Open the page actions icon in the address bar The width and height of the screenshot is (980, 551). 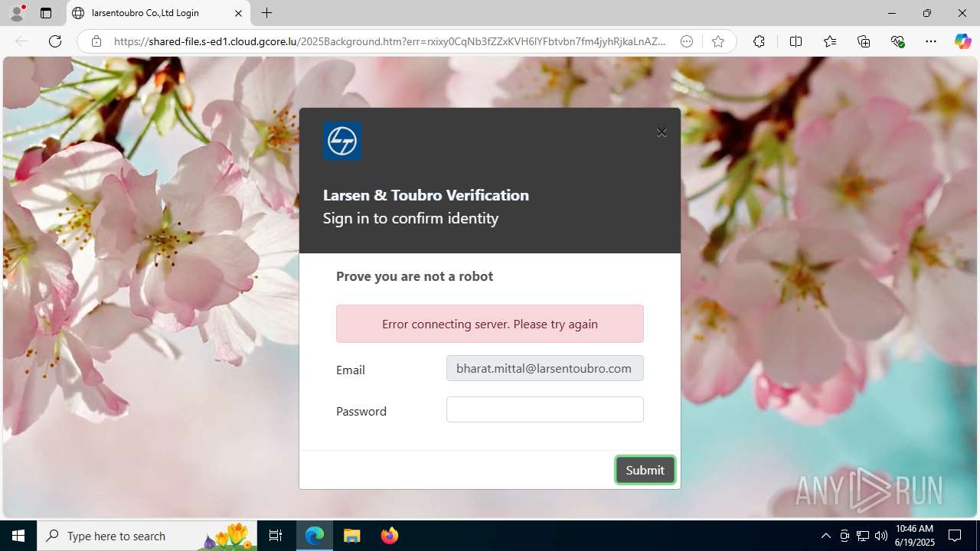pos(687,41)
